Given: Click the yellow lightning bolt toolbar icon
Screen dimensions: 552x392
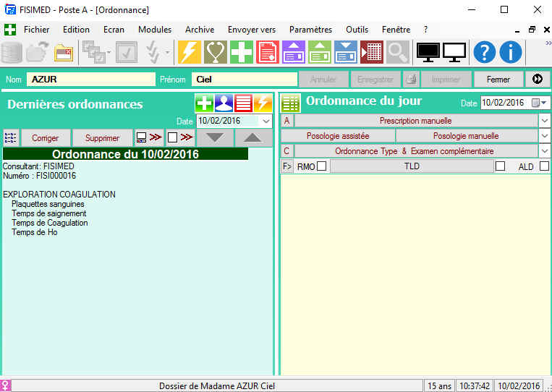Looking at the screenshot, I should coord(190,52).
